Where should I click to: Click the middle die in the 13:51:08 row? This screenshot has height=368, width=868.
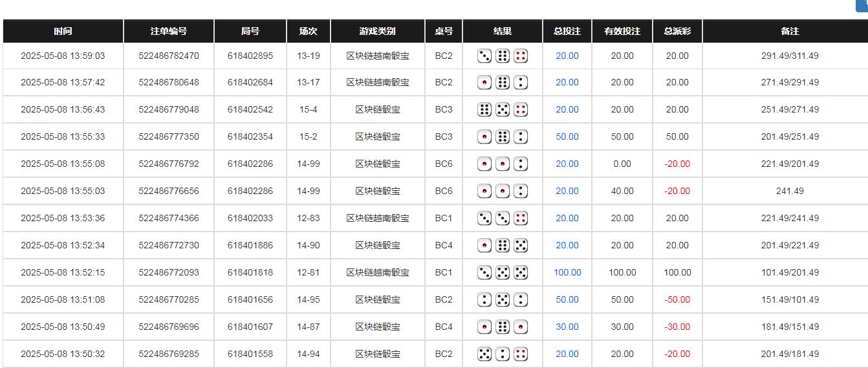coord(503,300)
